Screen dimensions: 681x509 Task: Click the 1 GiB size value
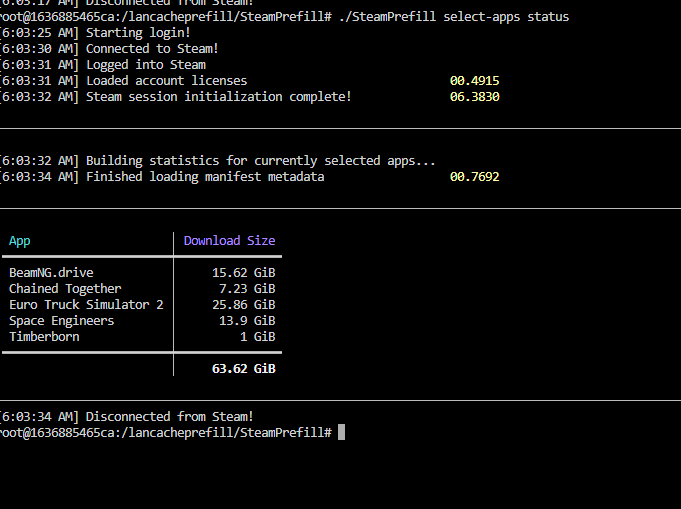tap(258, 337)
